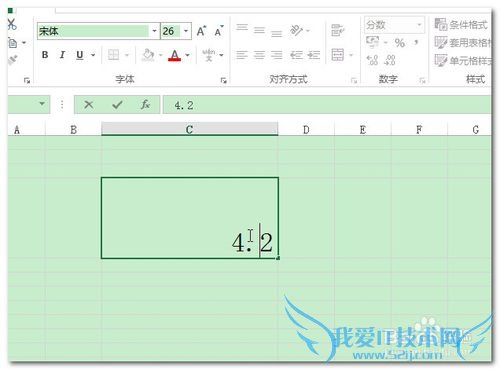Apply the Fill Color bucket

[x=148, y=55]
